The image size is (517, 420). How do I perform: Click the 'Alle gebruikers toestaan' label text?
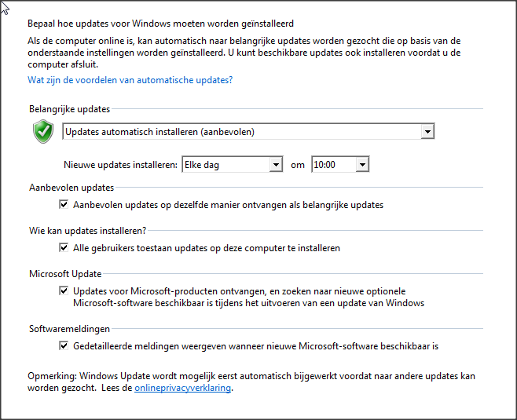207,248
